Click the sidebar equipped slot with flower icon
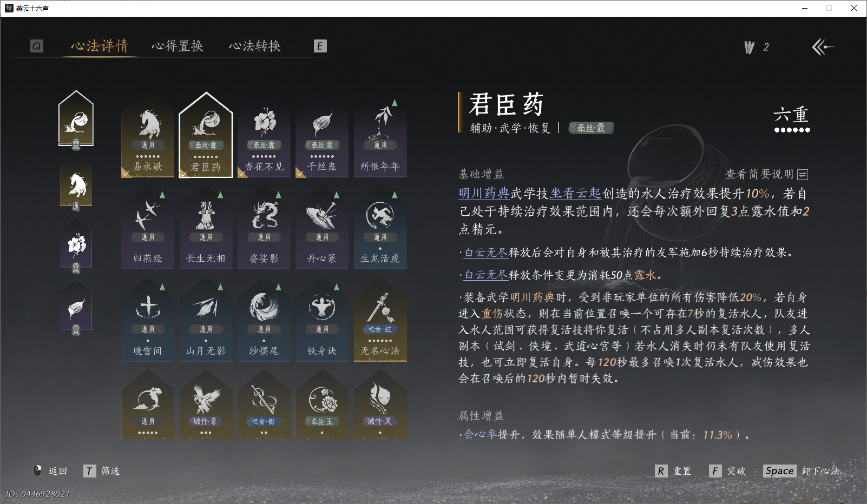This screenshot has width=867, height=504. tap(76, 247)
